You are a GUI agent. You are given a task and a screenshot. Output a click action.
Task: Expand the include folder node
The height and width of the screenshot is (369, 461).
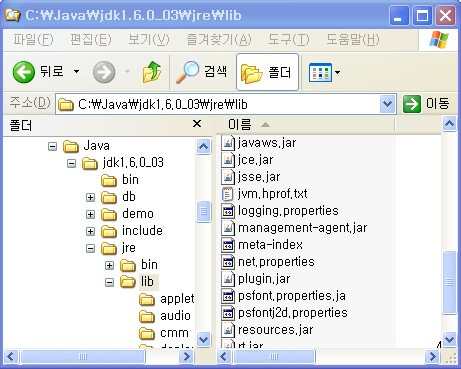90,231
